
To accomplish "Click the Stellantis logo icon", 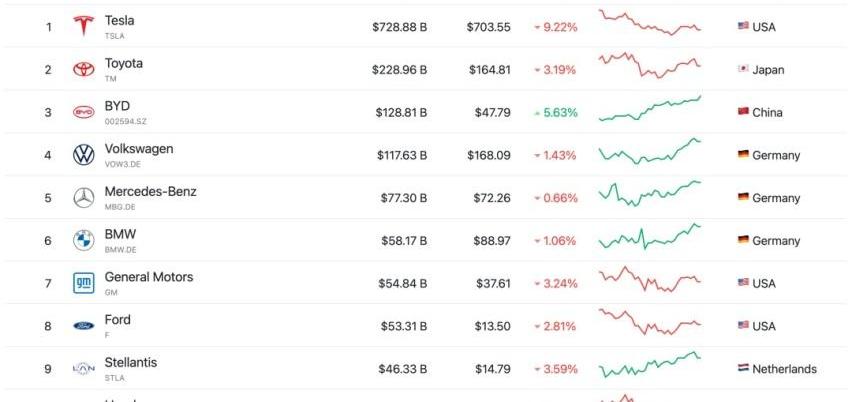I will pyautogui.click(x=84, y=369).
